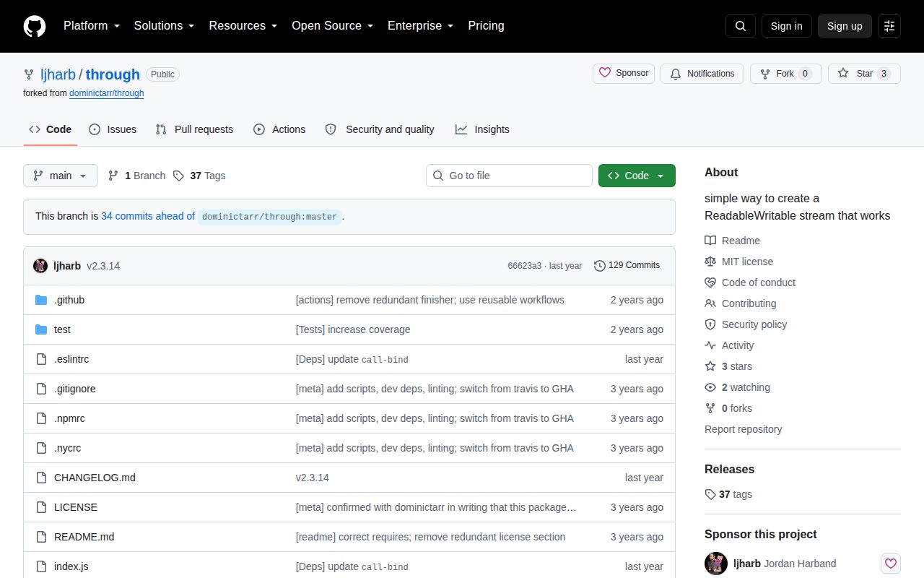
Task: Expand the Enterprise menu
Action: coord(420,26)
